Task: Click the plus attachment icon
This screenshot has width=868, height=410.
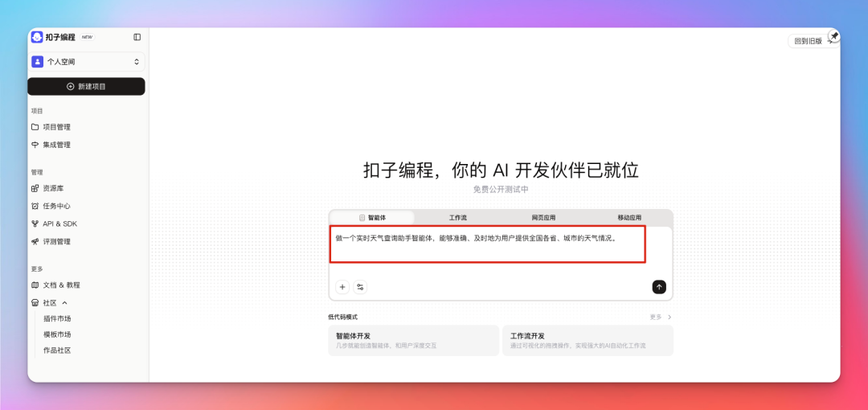Action: [342, 287]
